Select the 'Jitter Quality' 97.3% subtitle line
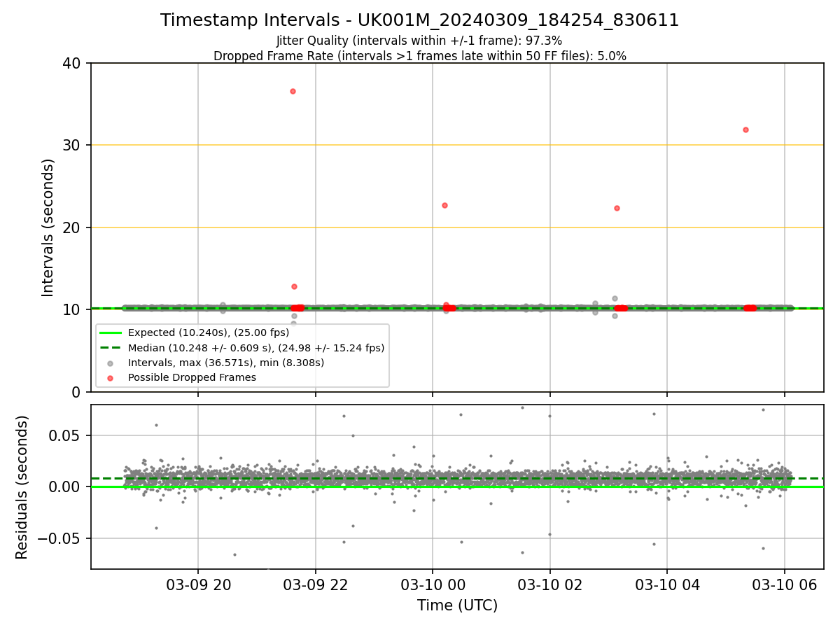840x630 pixels. point(419,41)
